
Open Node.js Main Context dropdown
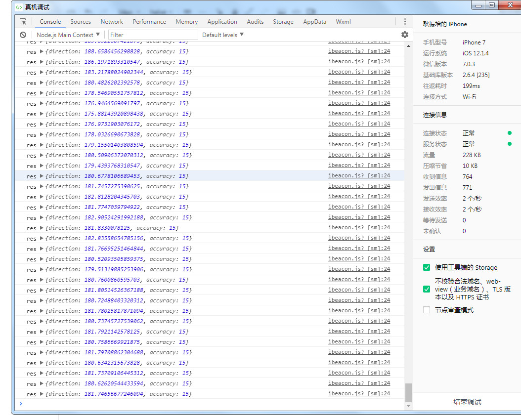pyautogui.click(x=68, y=35)
